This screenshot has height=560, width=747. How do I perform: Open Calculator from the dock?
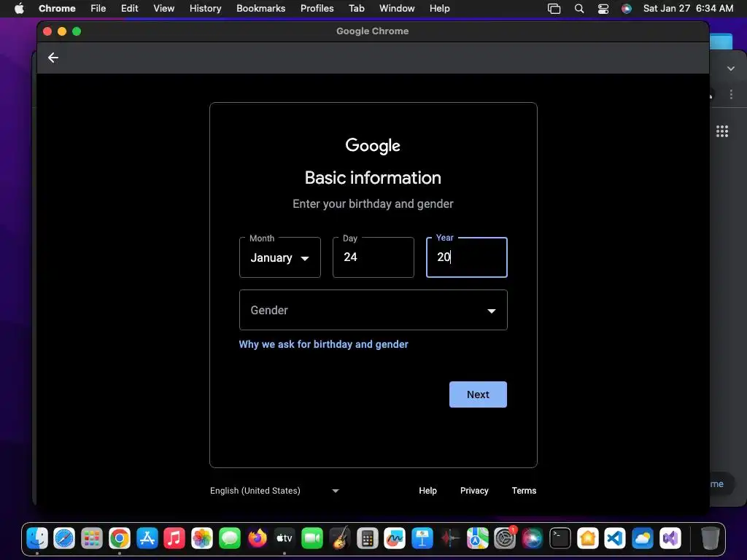click(x=368, y=539)
